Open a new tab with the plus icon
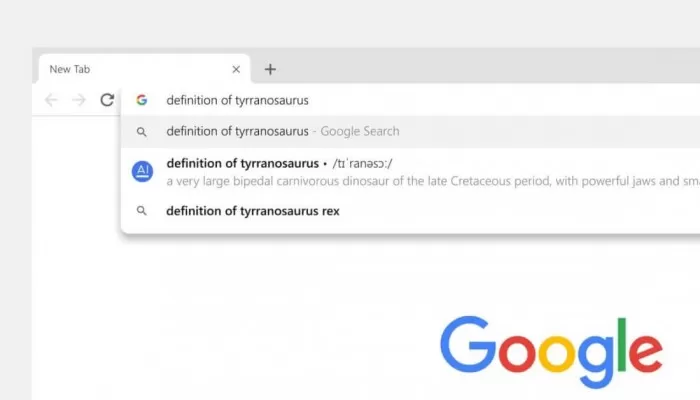700x400 pixels. point(270,69)
